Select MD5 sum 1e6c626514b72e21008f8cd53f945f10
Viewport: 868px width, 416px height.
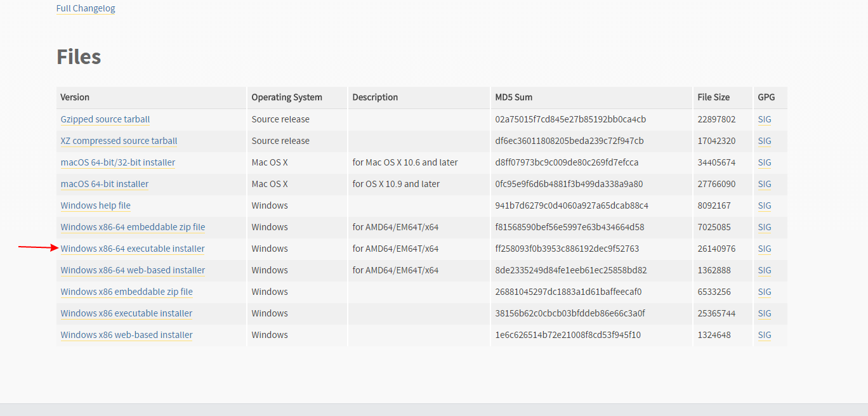568,335
